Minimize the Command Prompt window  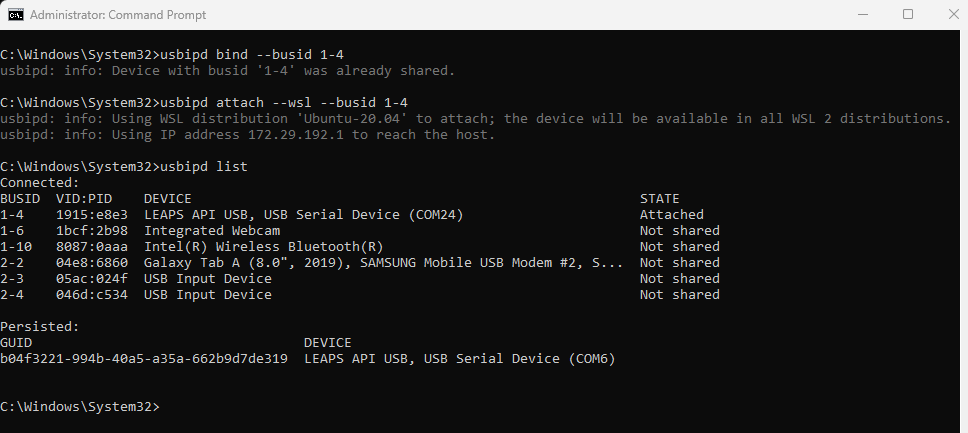click(863, 14)
